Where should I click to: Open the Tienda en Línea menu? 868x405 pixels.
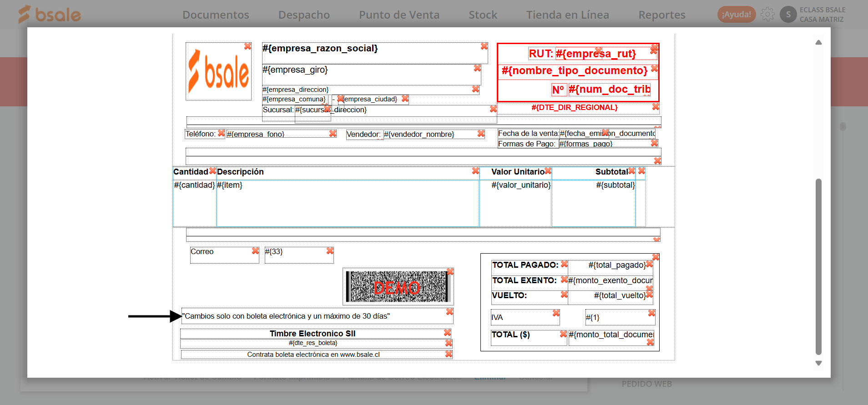tap(567, 15)
